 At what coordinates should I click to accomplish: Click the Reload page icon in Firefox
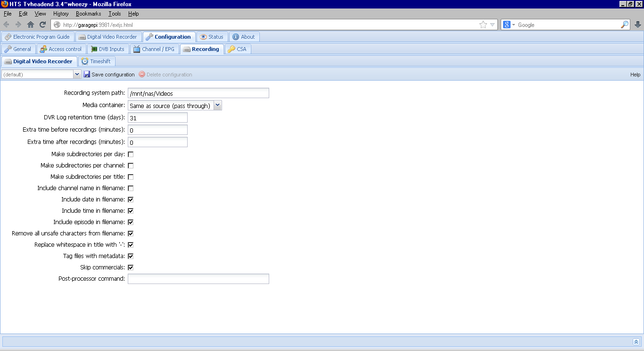click(43, 25)
